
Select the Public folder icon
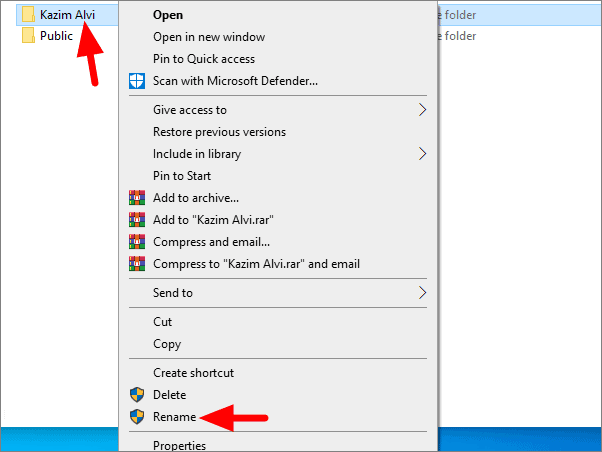(28, 36)
